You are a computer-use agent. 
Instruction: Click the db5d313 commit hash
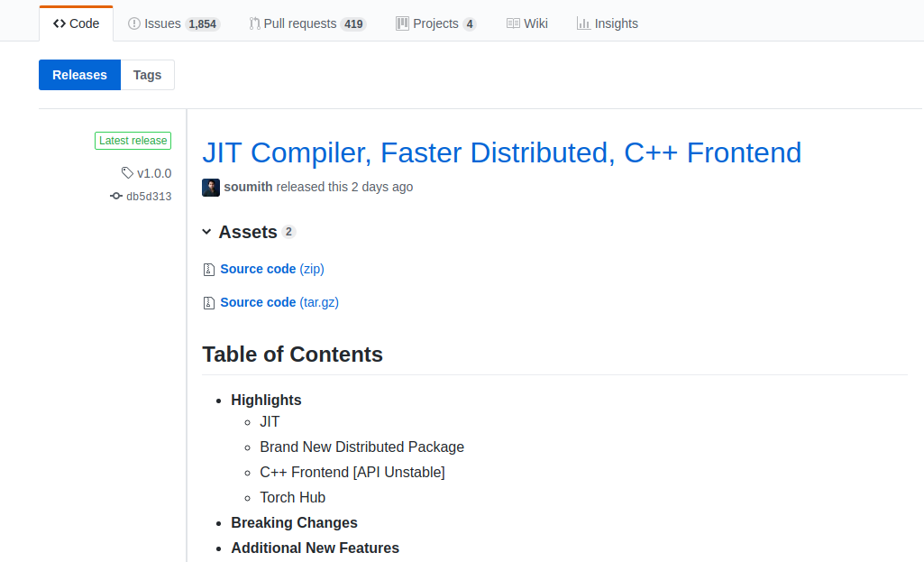(x=149, y=195)
